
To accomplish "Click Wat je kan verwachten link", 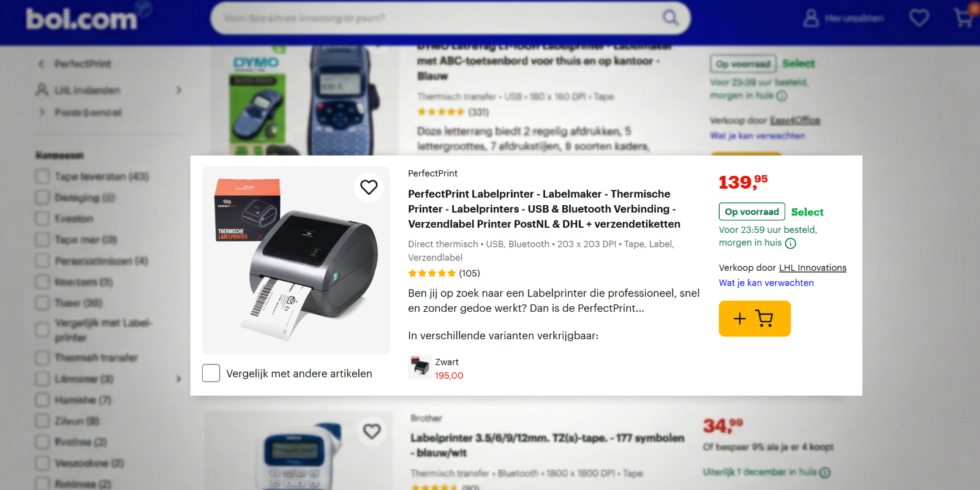I will click(766, 283).
